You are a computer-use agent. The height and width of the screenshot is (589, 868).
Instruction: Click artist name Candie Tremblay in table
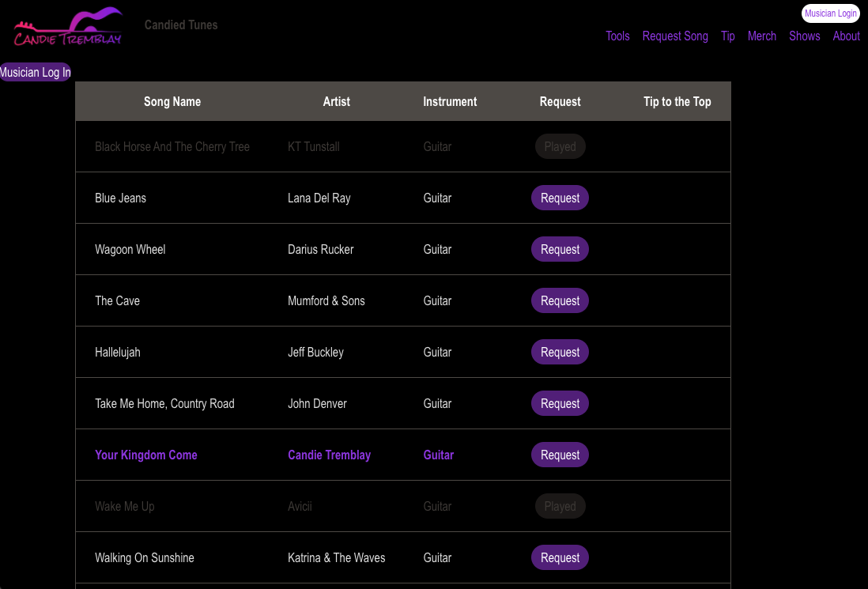[329, 455]
